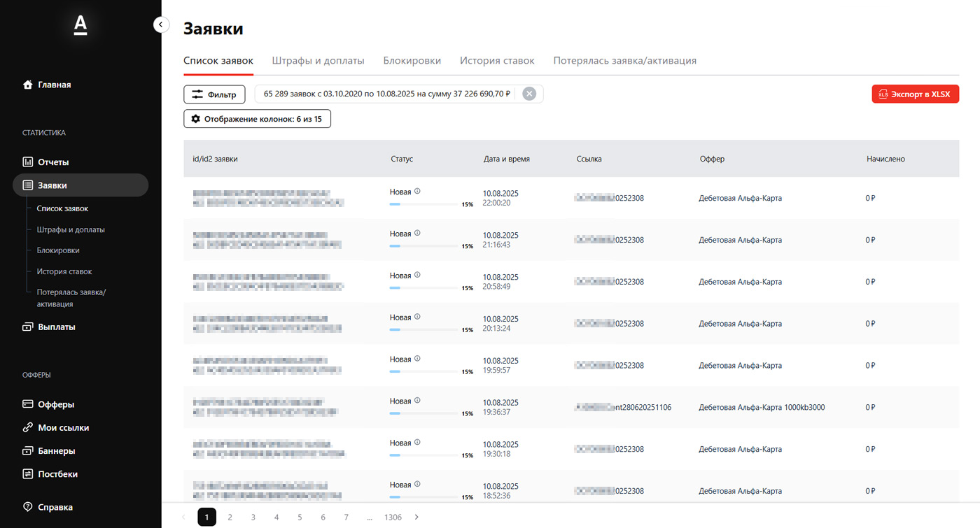Open the Фильтр panel
The height and width of the screenshot is (528, 980).
214,94
